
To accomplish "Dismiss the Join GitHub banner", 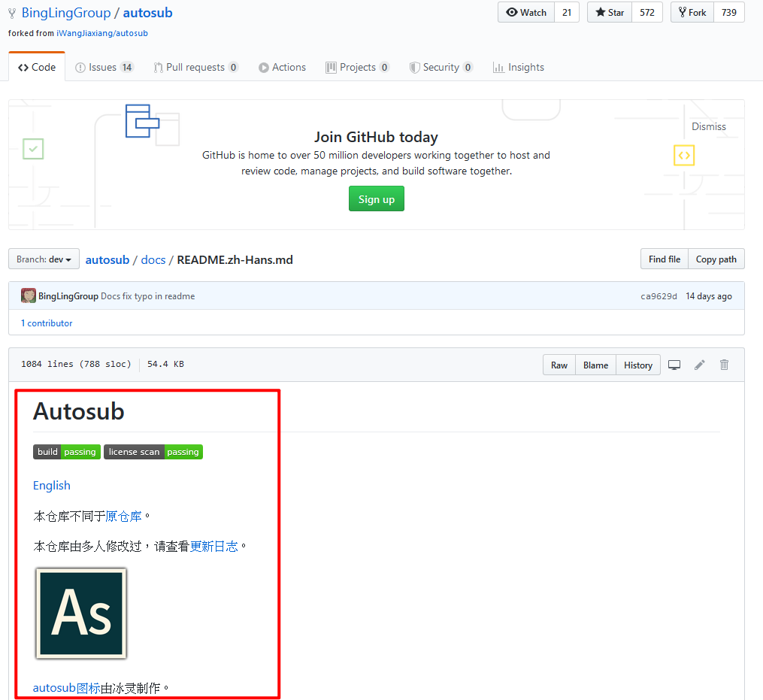I will pos(708,126).
